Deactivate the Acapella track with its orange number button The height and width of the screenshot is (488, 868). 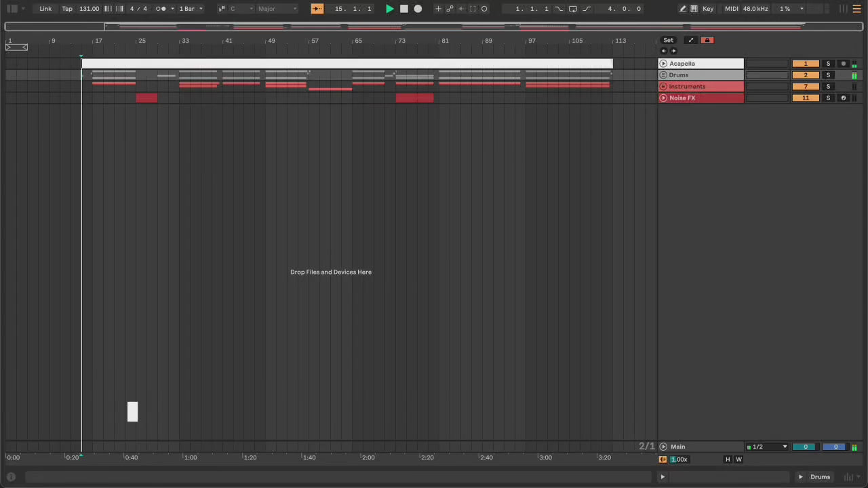click(806, 64)
